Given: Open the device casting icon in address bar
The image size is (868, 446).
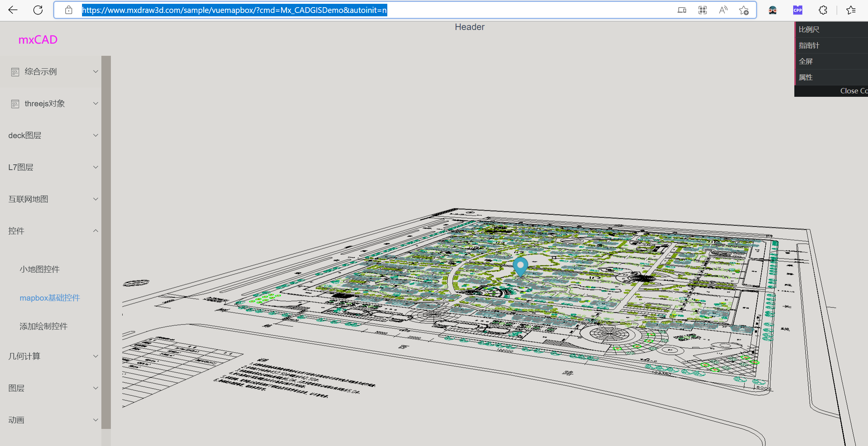Looking at the screenshot, I should (x=682, y=10).
